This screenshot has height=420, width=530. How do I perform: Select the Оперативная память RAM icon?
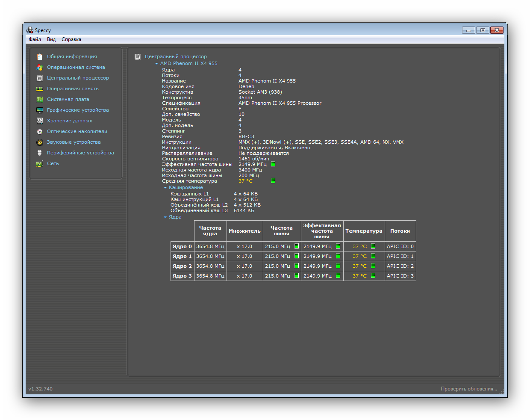pyautogui.click(x=40, y=89)
